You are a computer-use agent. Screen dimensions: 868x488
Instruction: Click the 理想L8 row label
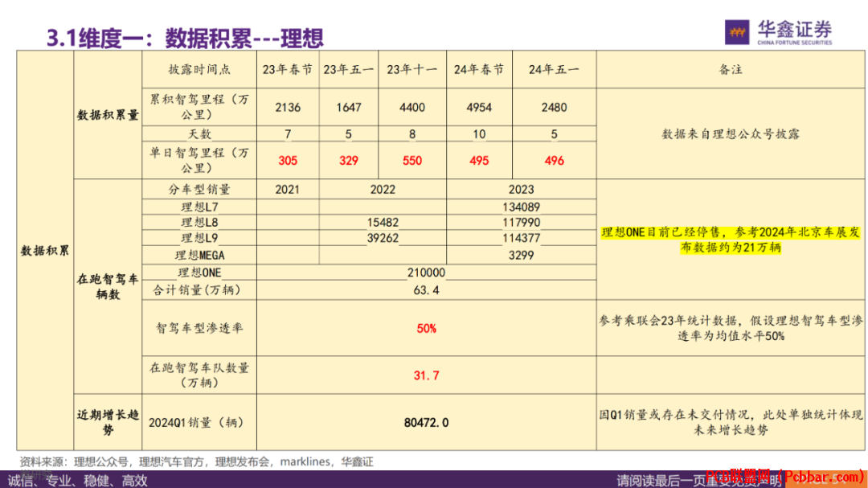tap(199, 223)
